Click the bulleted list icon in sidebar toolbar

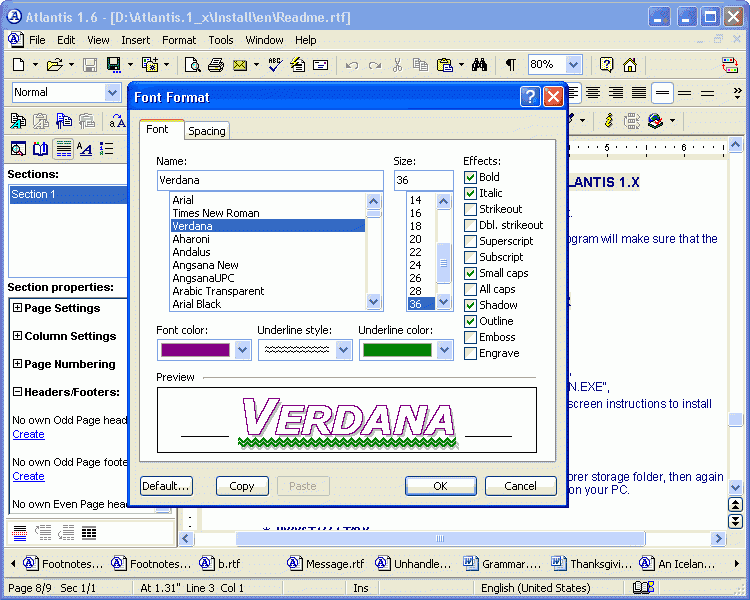[x=107, y=149]
